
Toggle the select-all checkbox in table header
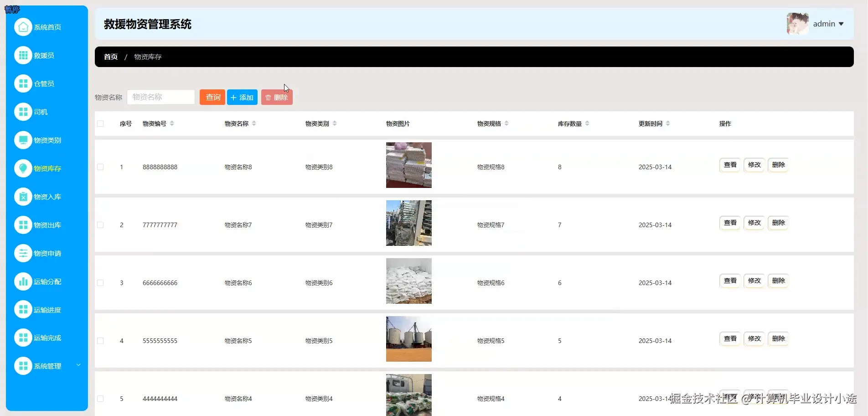(x=100, y=124)
